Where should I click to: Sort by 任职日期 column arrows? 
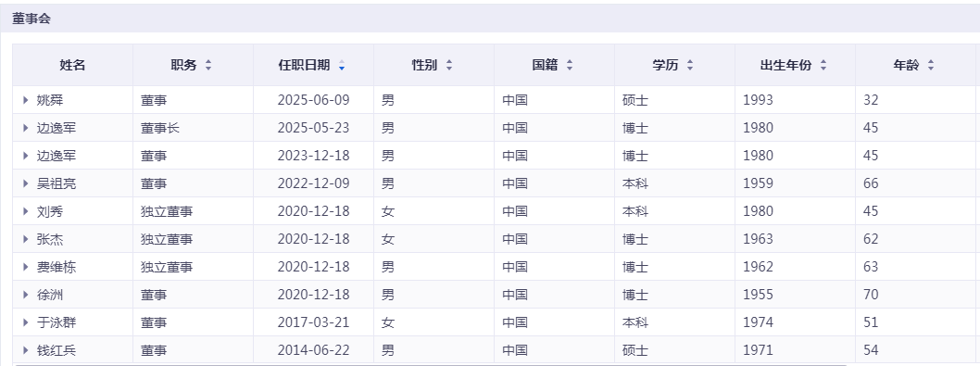(341, 65)
